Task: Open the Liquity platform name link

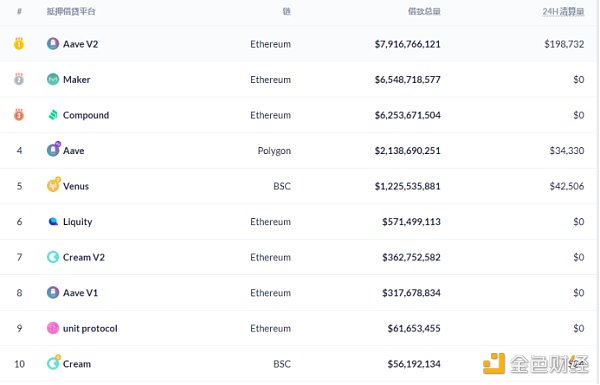Action: click(77, 222)
